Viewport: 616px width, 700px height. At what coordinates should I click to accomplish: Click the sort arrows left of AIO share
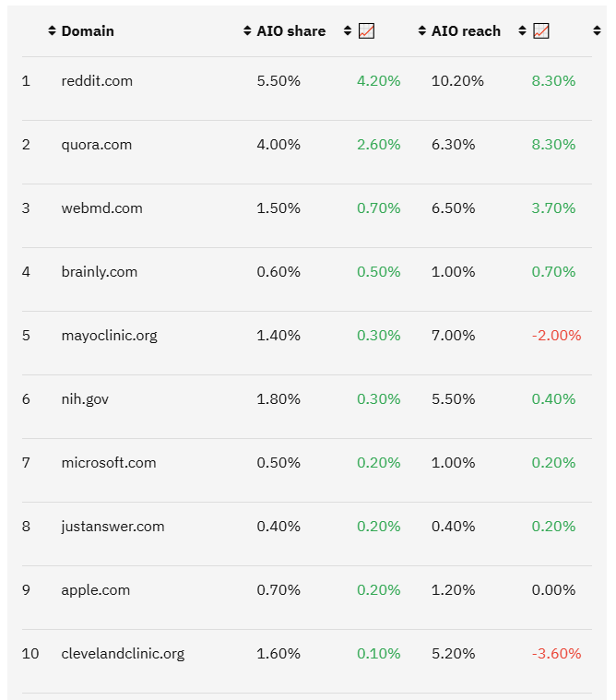tap(247, 31)
